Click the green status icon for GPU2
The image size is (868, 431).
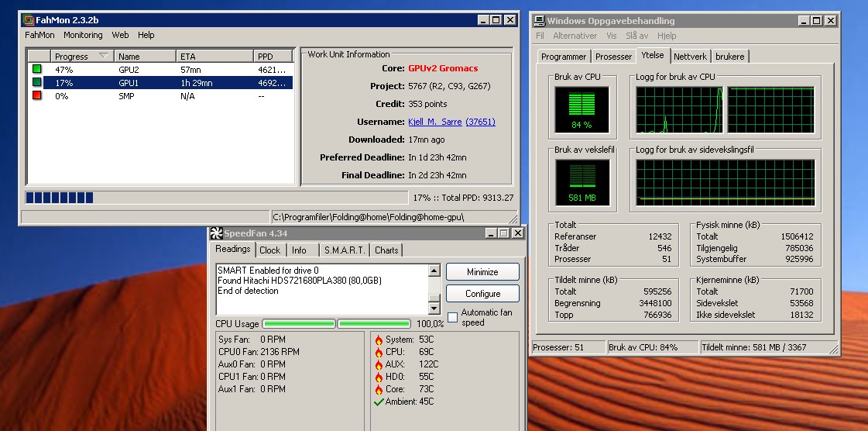coord(36,70)
